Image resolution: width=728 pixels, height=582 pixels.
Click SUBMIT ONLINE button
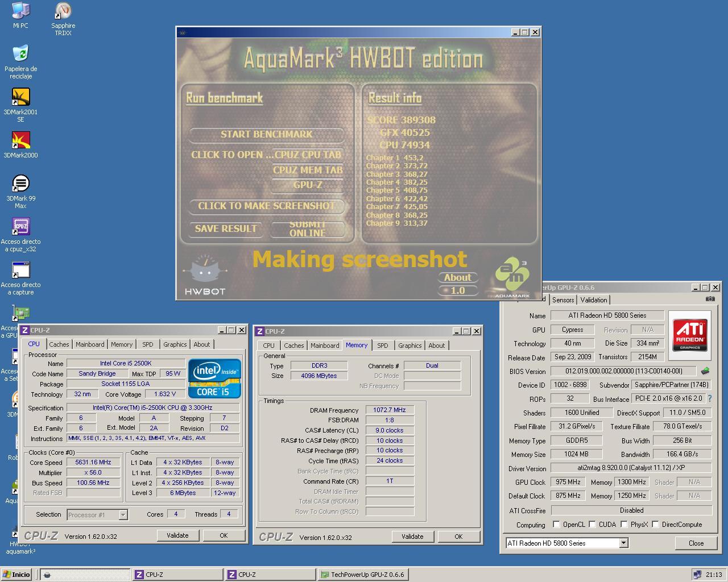pos(307,229)
